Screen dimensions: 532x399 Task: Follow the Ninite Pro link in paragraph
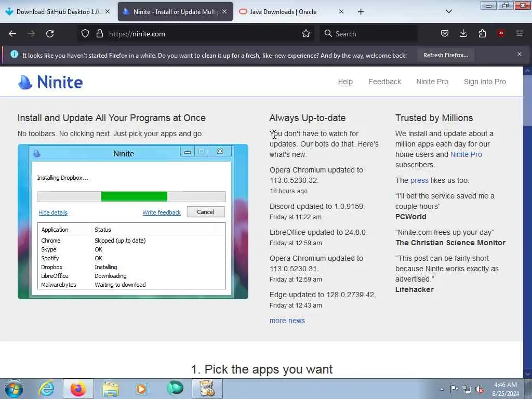point(466,154)
